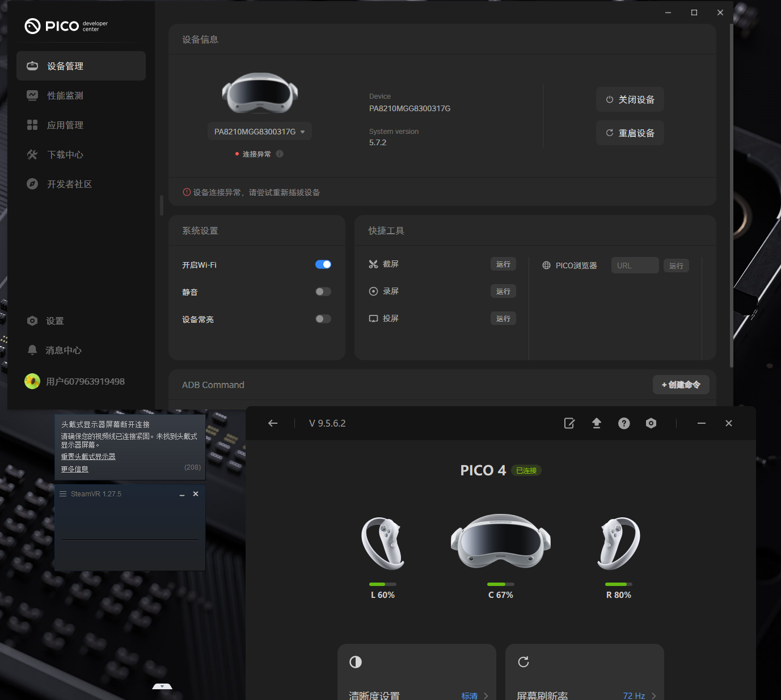
Task: Click the user avatar 用户607963919498
Action: [32, 381]
